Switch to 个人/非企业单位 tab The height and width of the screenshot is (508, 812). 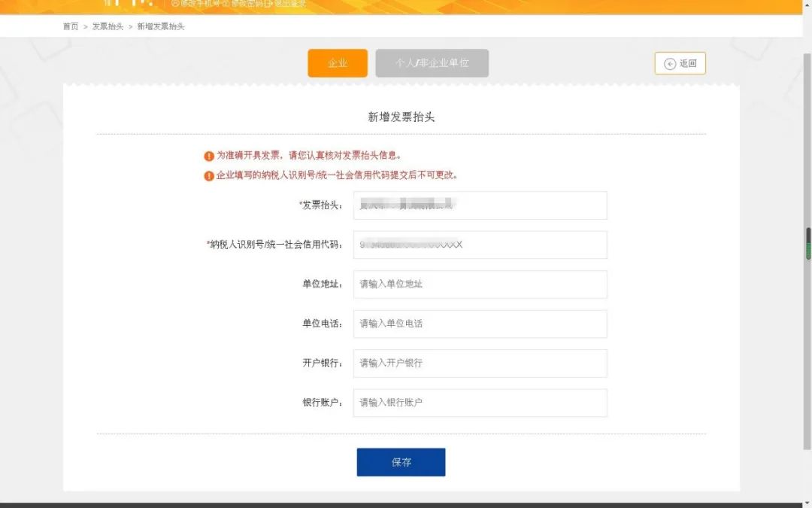(x=432, y=63)
